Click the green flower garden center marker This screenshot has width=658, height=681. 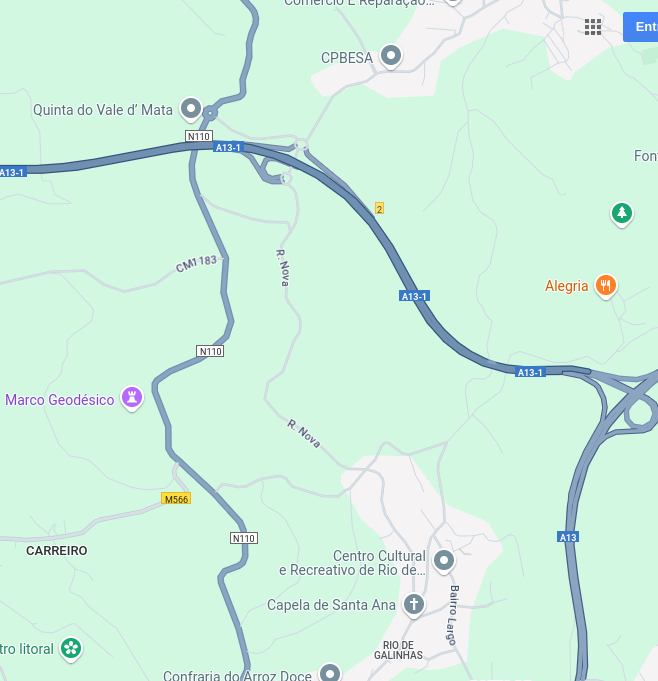[71, 649]
